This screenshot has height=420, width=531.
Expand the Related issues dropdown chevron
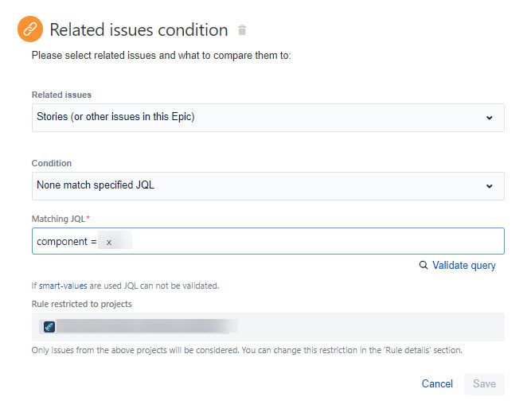coord(489,118)
